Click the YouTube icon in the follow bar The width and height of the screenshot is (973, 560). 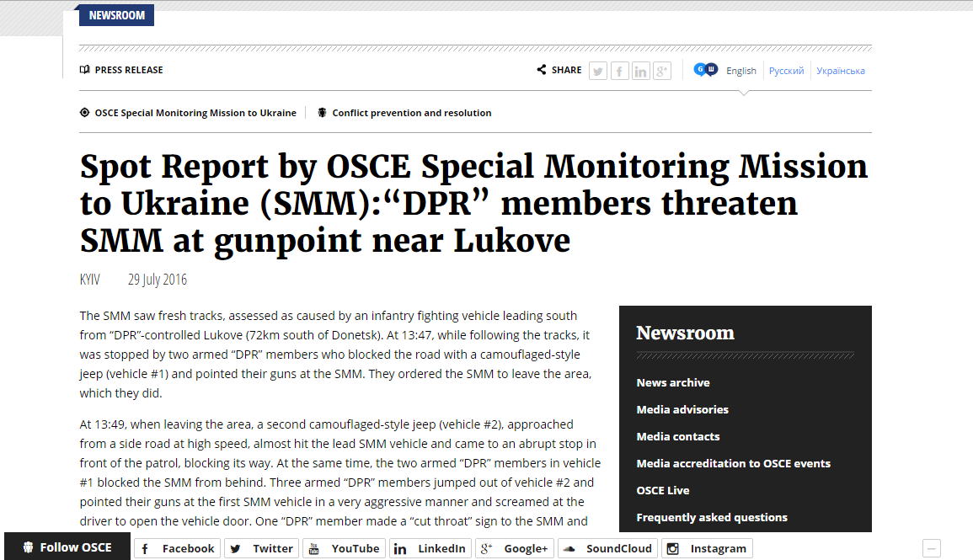314,549
